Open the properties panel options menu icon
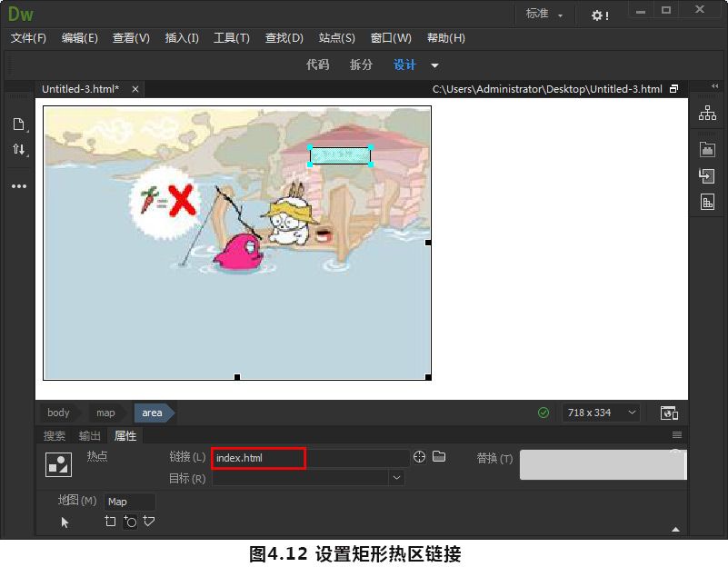Image resolution: width=728 pixels, height=567 pixels. point(677,434)
